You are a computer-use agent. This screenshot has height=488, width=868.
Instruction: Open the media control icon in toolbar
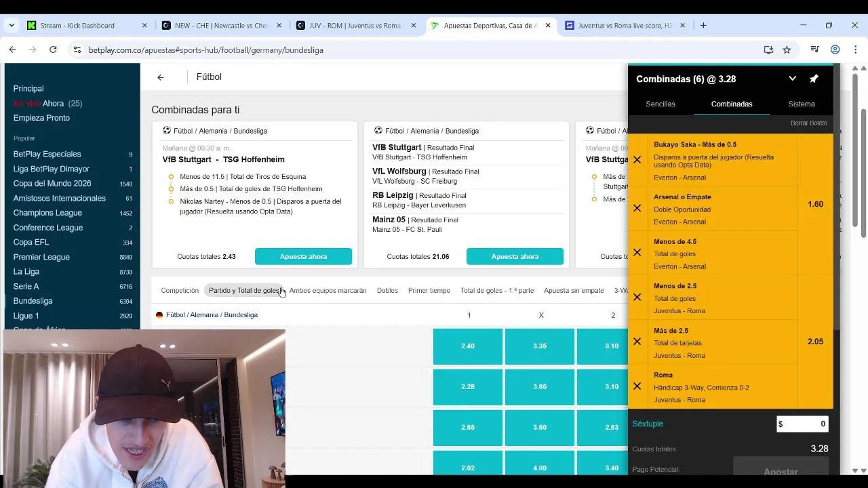click(816, 49)
